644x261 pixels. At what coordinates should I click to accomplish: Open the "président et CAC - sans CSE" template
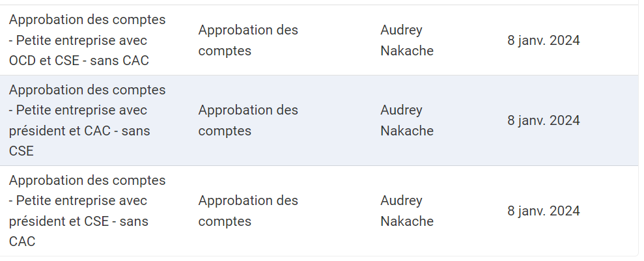pos(87,120)
